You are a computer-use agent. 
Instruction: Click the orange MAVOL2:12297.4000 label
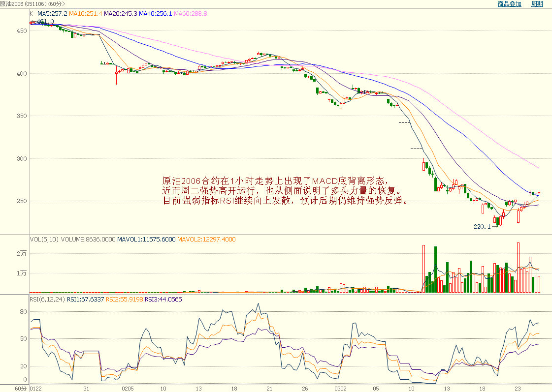[206, 240]
